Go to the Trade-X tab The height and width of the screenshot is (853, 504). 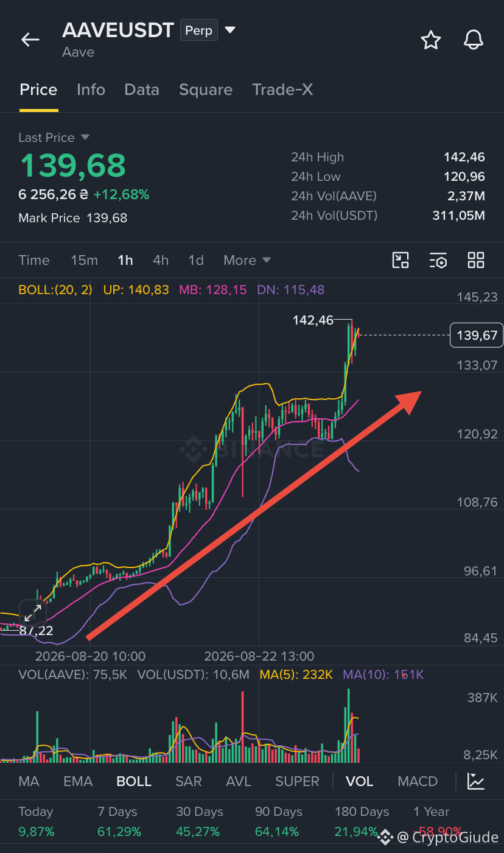(282, 90)
